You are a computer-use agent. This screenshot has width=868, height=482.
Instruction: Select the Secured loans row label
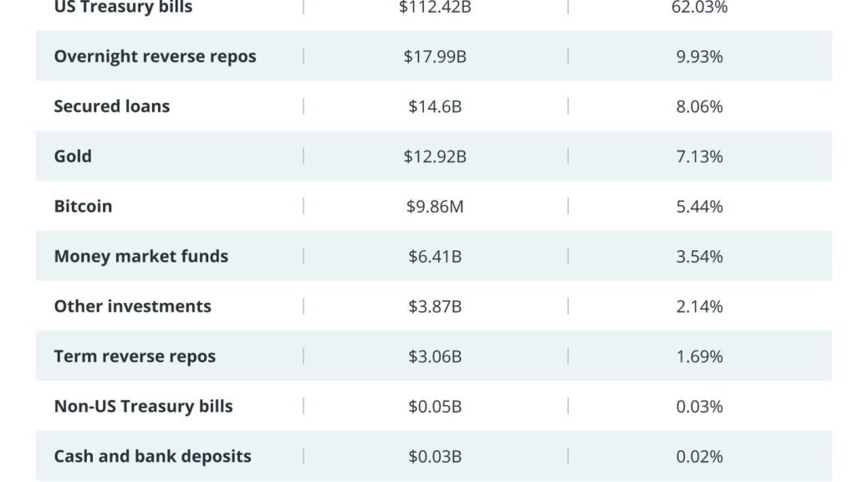112,105
